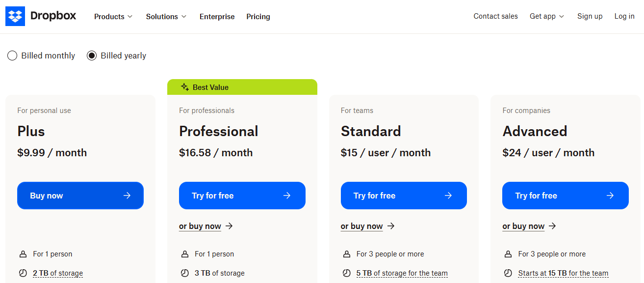Image resolution: width=644 pixels, height=283 pixels.
Task: Open the Solutions dropdown menu
Action: click(x=166, y=17)
